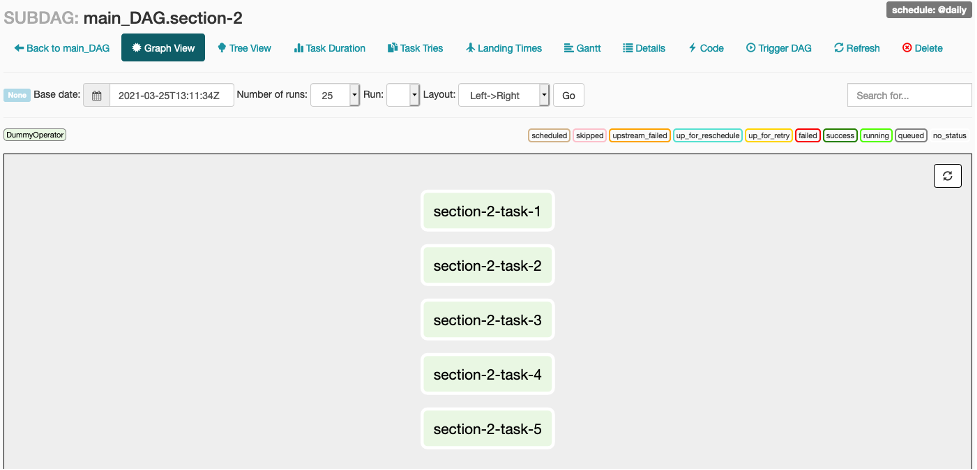Click the Search for input field
977x470 pixels.
click(x=908, y=95)
